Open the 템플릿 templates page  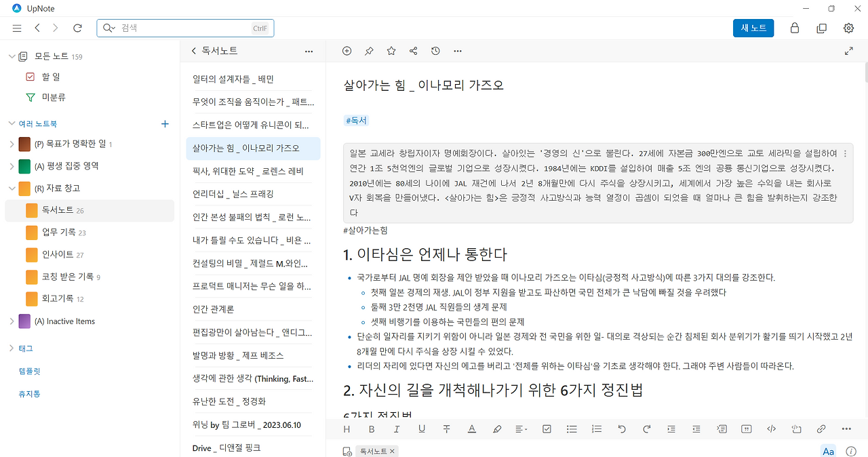[30, 371]
